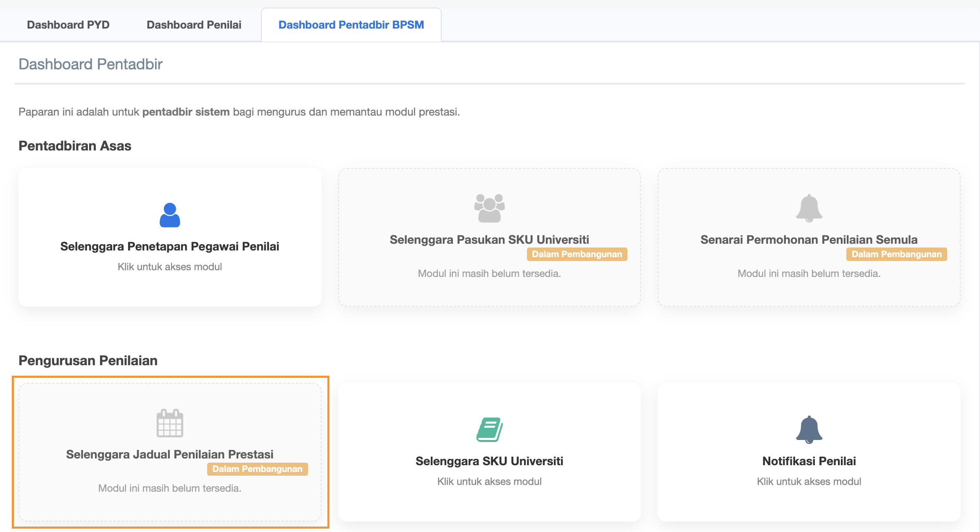
Task: Select the Dashboard Pentadbir BPSM tab
Action: pyautogui.click(x=351, y=25)
